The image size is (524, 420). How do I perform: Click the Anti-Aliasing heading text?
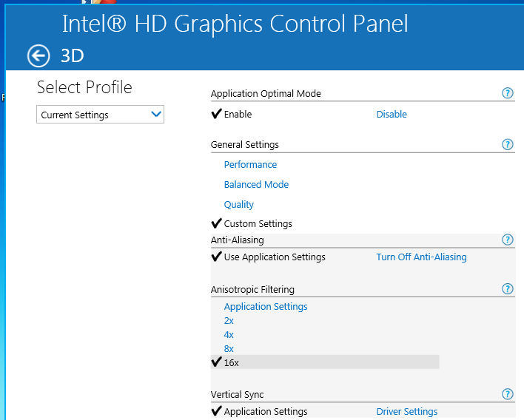pos(238,240)
